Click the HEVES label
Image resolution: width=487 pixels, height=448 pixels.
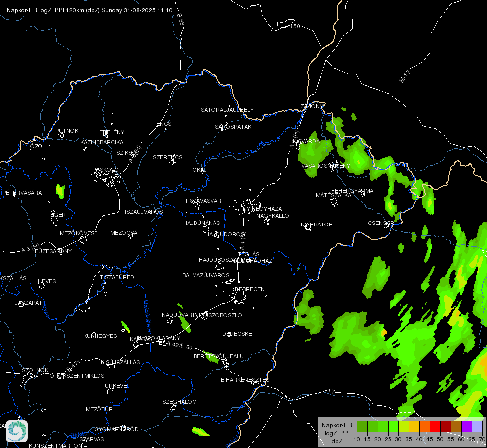(x=47, y=281)
